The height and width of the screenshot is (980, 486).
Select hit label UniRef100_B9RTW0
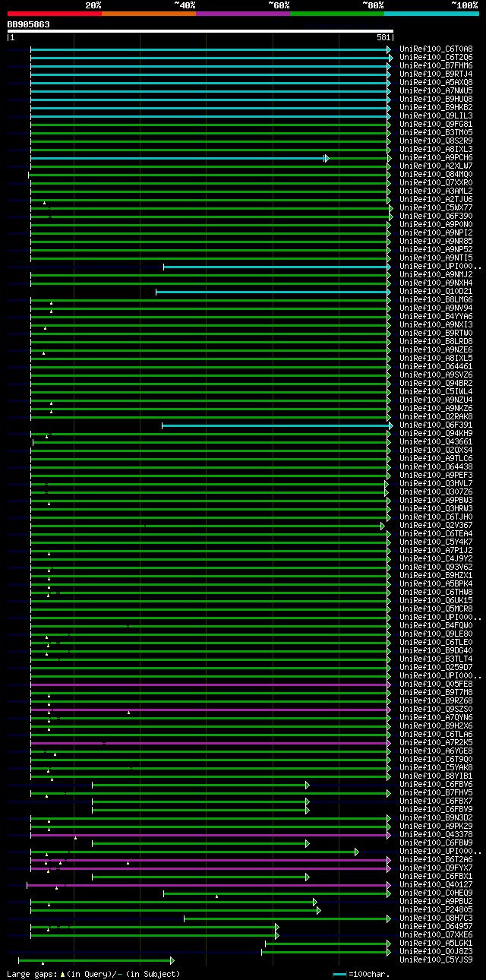click(x=436, y=333)
